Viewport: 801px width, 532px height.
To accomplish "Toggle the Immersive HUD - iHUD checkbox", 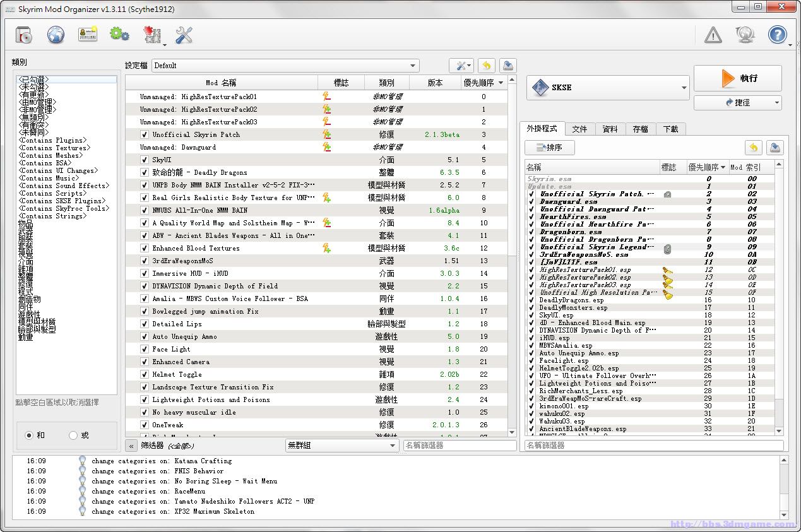I will [145, 273].
